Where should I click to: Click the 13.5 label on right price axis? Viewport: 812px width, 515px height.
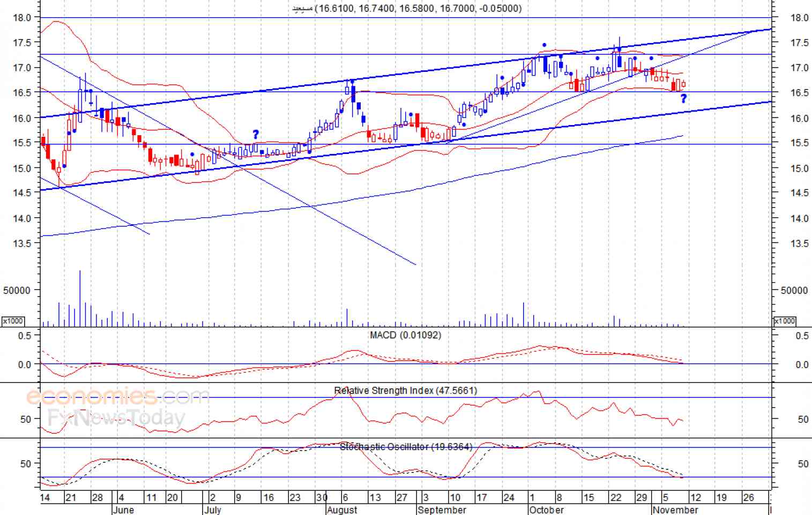pos(799,244)
